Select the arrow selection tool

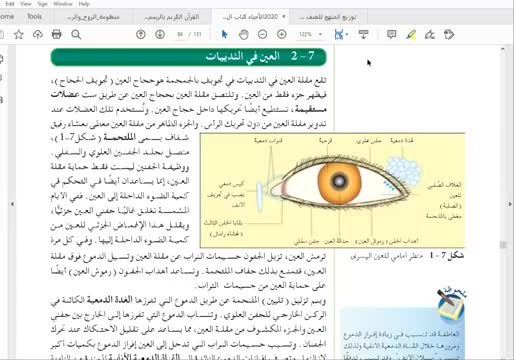pos(224,34)
